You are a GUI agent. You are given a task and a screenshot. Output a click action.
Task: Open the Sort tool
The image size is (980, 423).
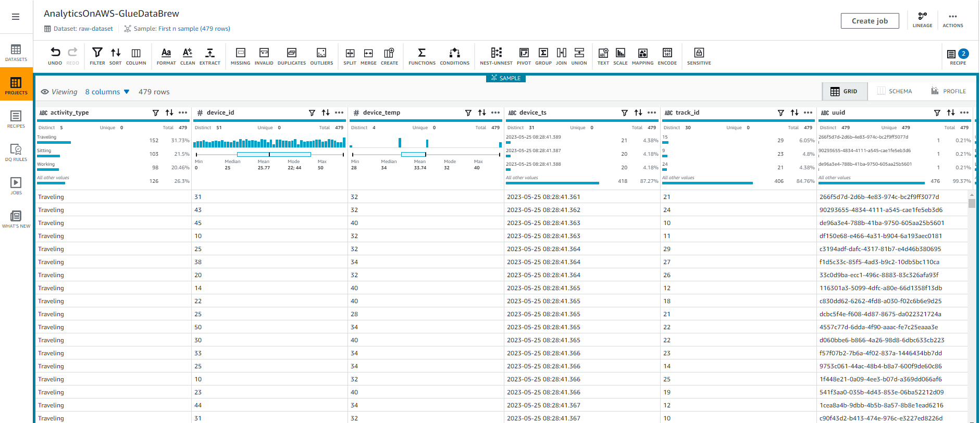coord(116,56)
